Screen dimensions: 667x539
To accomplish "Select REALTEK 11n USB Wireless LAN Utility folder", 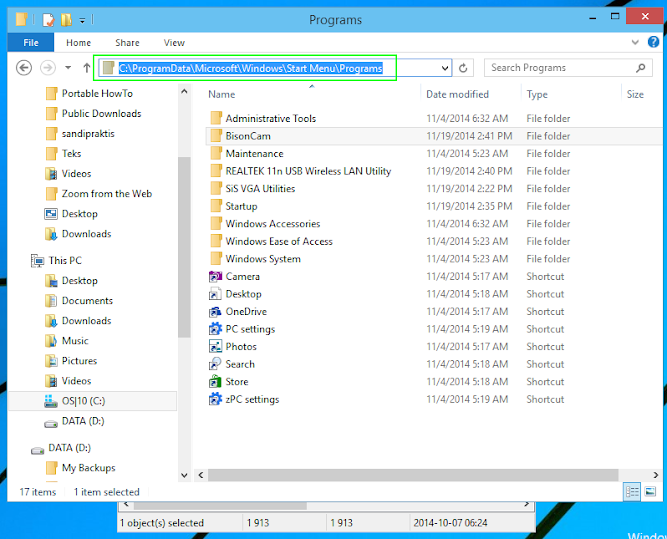I will tap(308, 171).
